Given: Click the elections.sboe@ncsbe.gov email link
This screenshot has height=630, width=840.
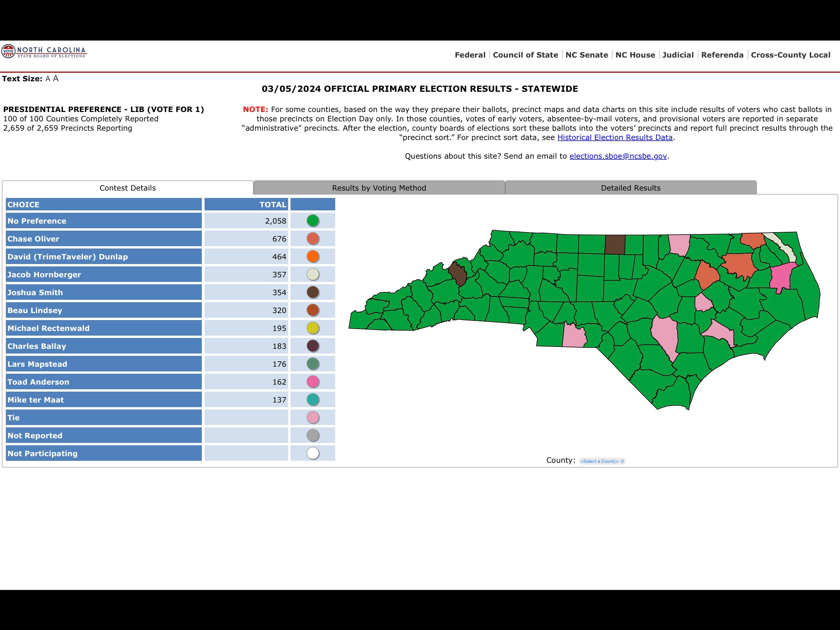Looking at the screenshot, I should click(x=618, y=156).
